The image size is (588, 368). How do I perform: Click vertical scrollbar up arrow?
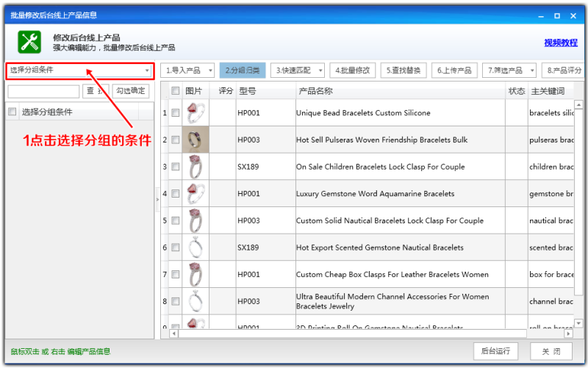pyautogui.click(x=578, y=104)
